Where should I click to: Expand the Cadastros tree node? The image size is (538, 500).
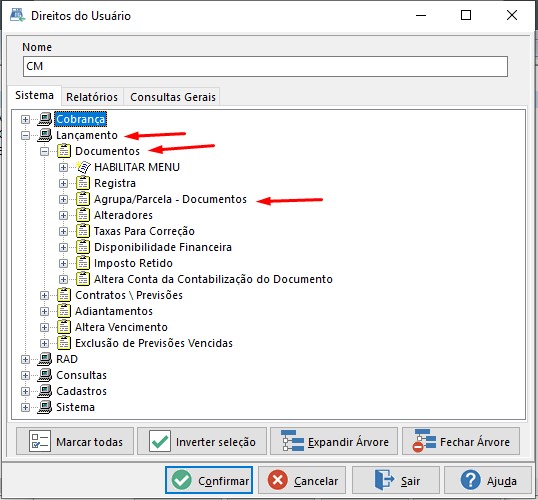[25, 392]
